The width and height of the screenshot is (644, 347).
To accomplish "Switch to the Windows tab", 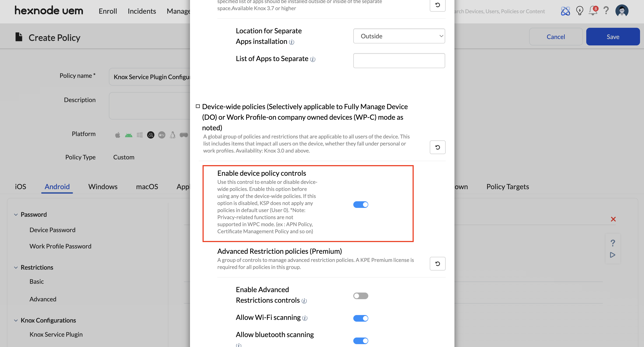I will pyautogui.click(x=103, y=187).
